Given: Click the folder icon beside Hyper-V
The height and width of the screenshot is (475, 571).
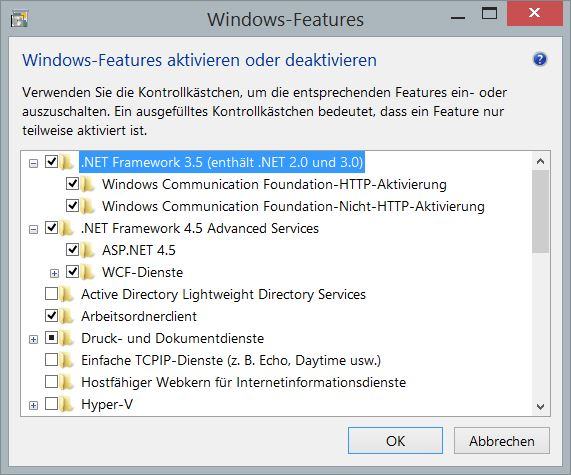Looking at the screenshot, I should pyautogui.click(x=67, y=405).
